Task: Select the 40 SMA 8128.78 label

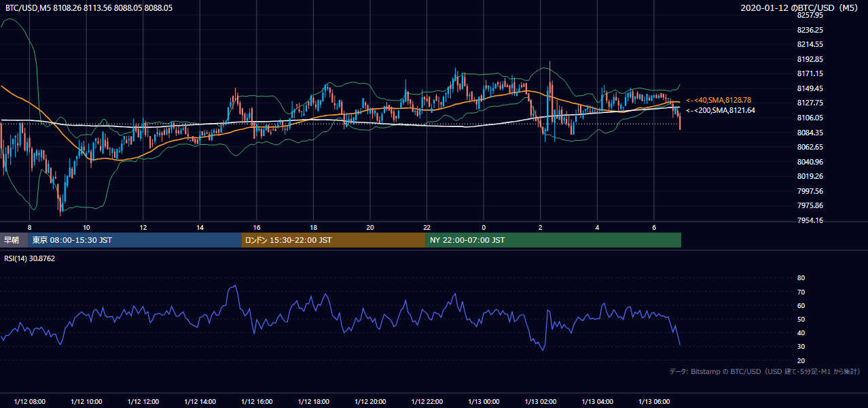Action: coord(719,100)
